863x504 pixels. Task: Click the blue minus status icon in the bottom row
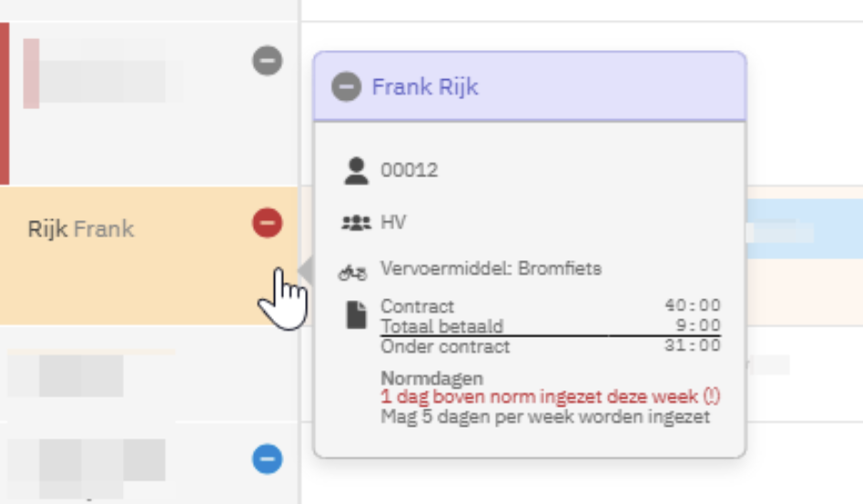pyautogui.click(x=268, y=459)
